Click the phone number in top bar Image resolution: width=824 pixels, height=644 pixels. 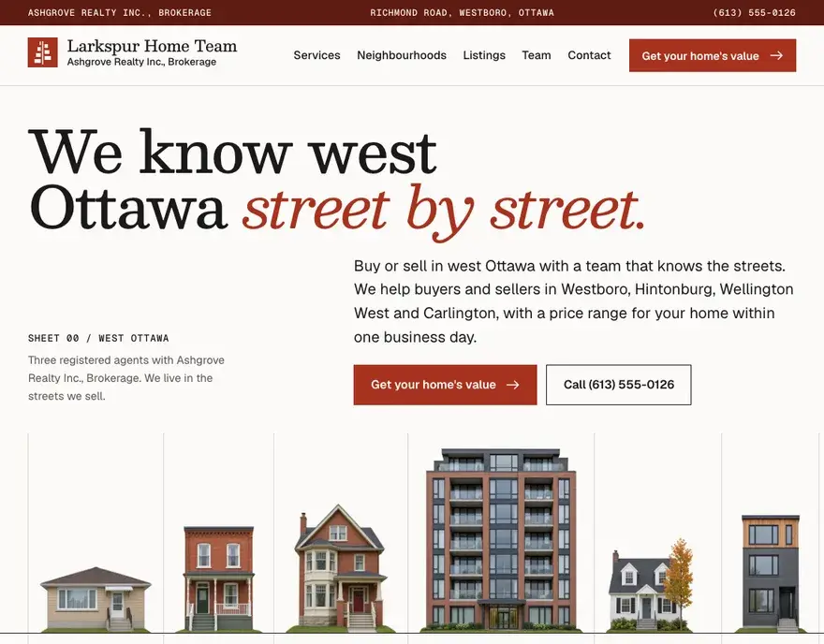(754, 12)
